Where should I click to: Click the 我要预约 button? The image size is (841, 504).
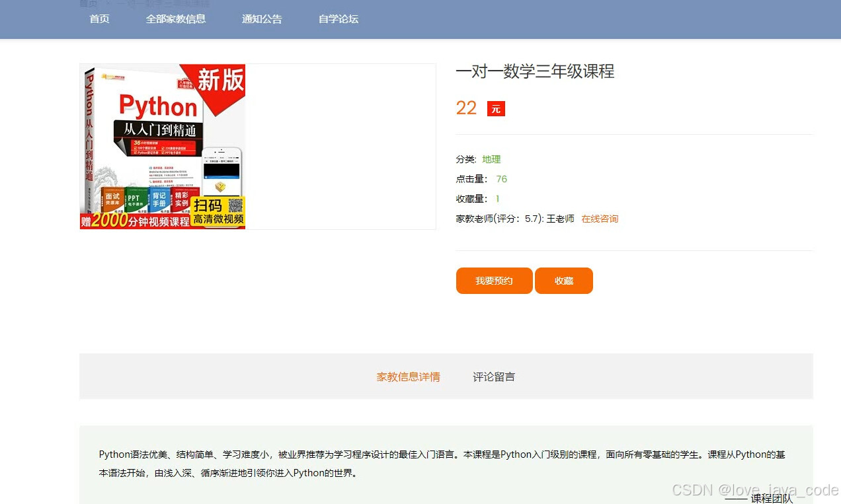[494, 281]
